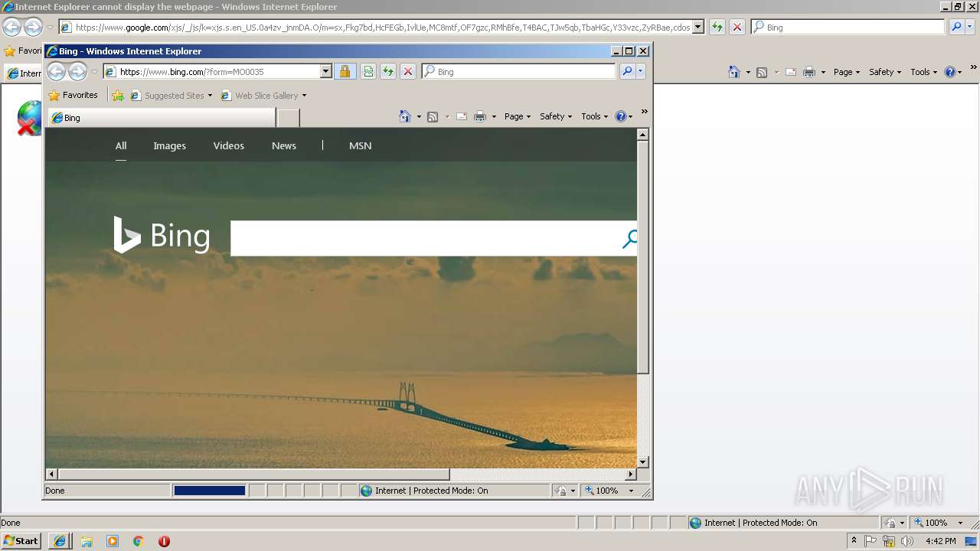The height and width of the screenshot is (551, 980).
Task: Click search magnifier button in back window
Action: (956, 27)
